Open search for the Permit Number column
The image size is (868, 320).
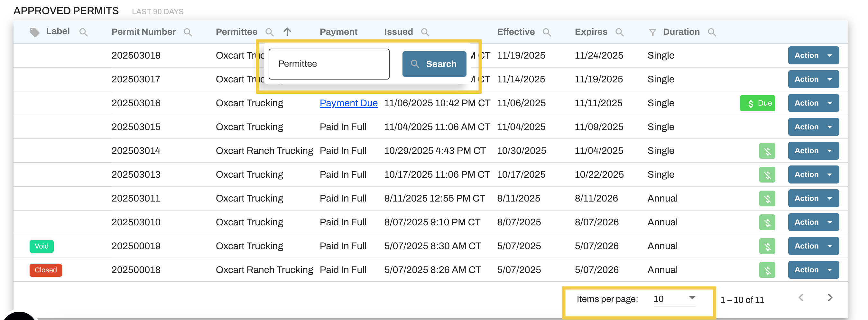[188, 33]
